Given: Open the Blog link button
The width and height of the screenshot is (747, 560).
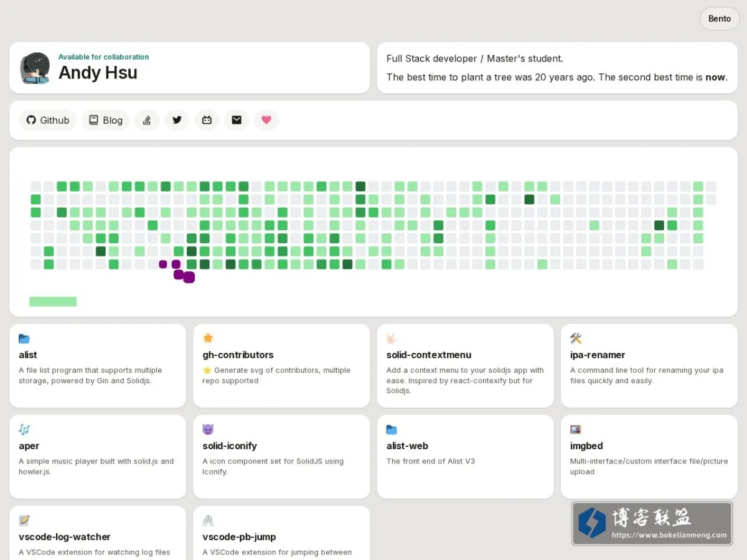Looking at the screenshot, I should [x=105, y=120].
